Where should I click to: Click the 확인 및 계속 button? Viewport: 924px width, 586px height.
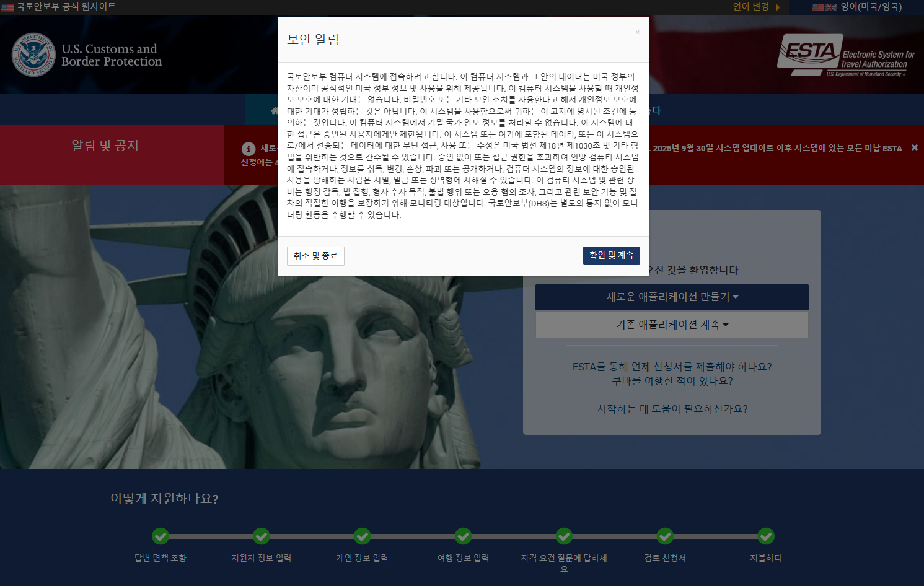[x=611, y=255]
